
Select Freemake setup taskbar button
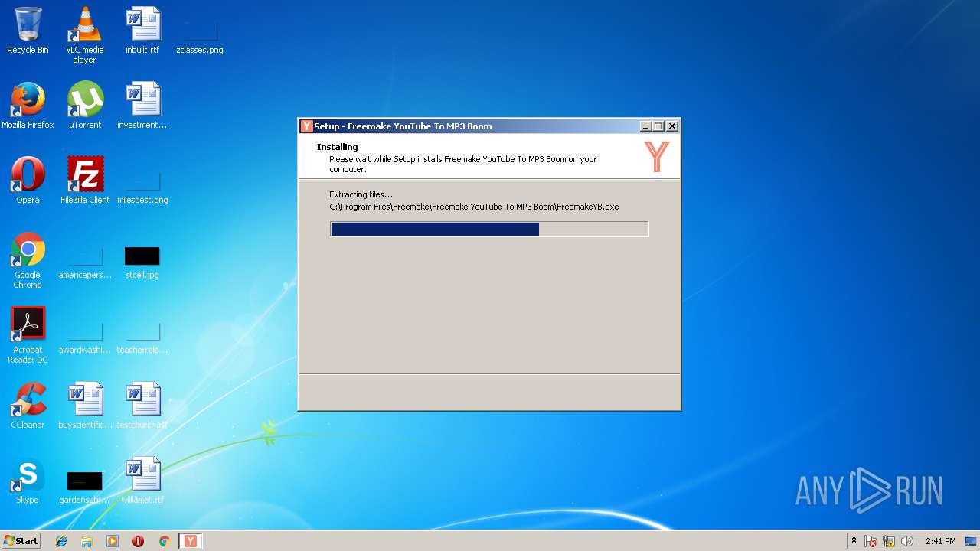(191, 541)
